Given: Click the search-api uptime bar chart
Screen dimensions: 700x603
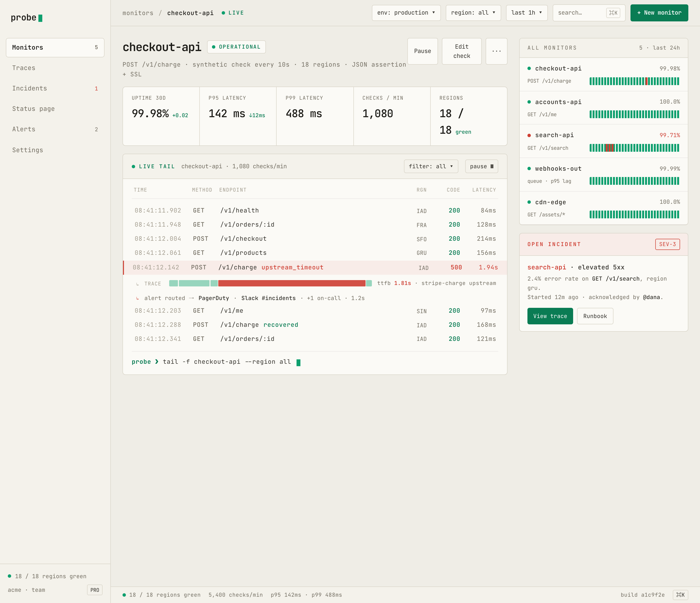Looking at the screenshot, I should [x=634, y=148].
